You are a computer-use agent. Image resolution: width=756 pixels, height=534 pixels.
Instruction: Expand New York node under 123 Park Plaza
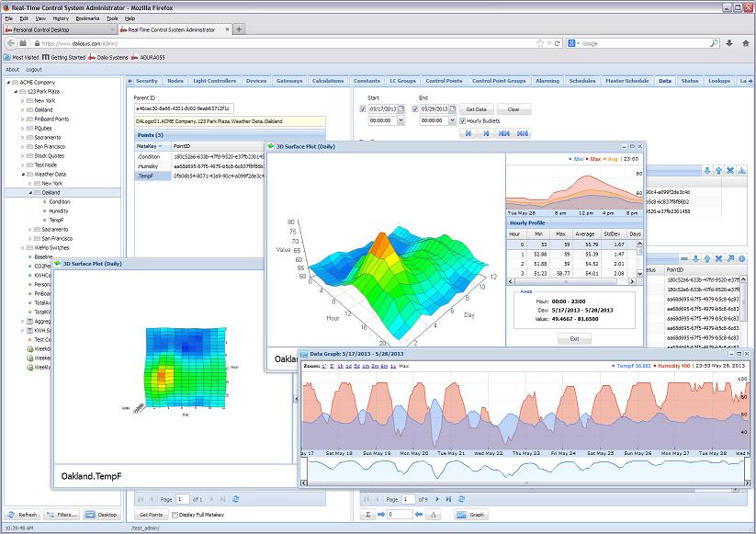[23, 101]
